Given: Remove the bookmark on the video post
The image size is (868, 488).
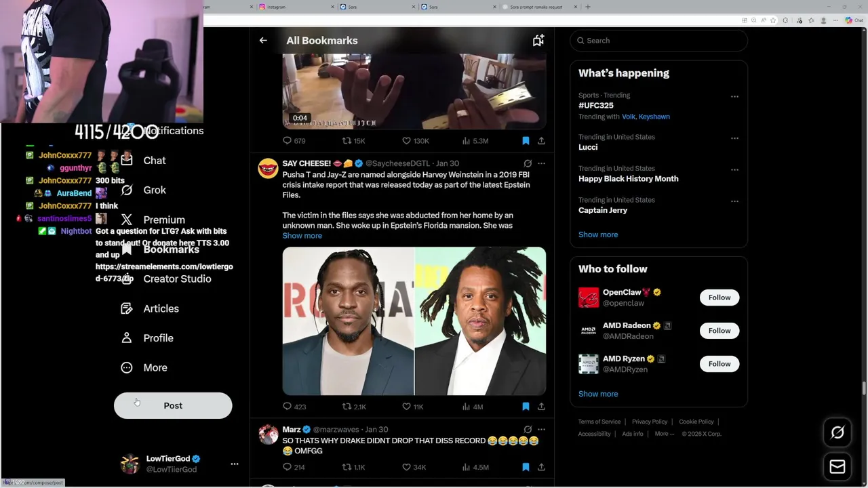Looking at the screenshot, I should point(526,141).
